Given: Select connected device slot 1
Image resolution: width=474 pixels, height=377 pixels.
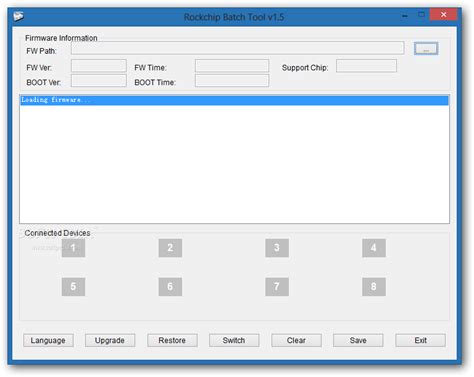Looking at the screenshot, I should 73,248.
